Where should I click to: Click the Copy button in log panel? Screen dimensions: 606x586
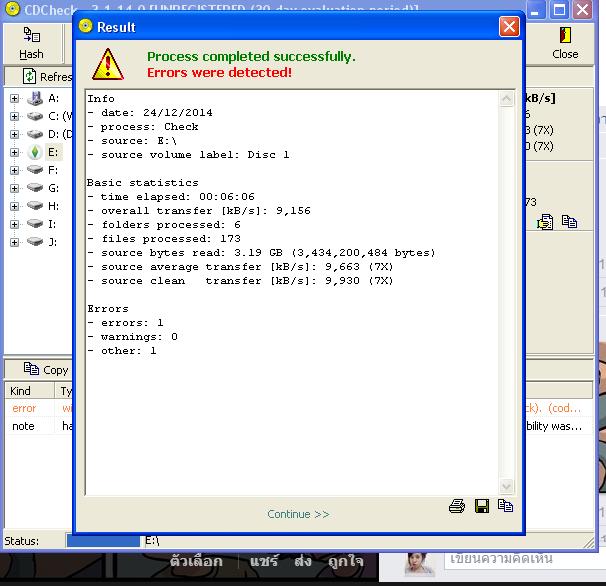coord(45,370)
